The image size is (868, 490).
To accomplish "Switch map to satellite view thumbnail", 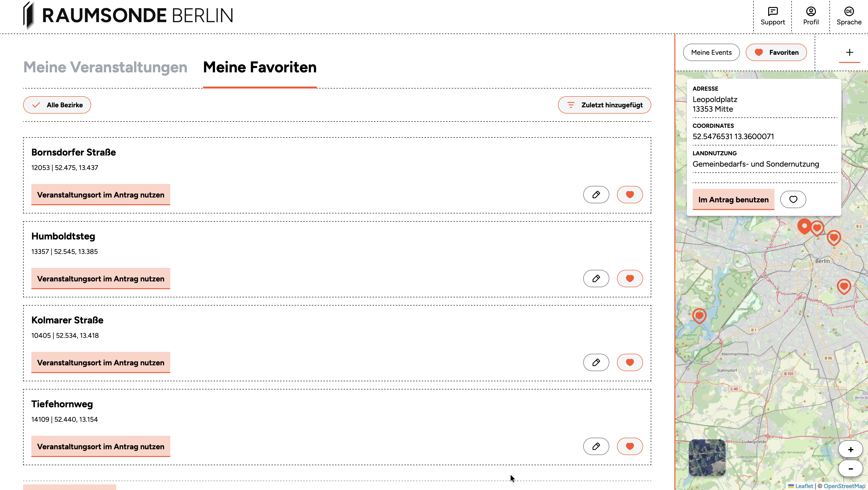I will pyautogui.click(x=707, y=457).
